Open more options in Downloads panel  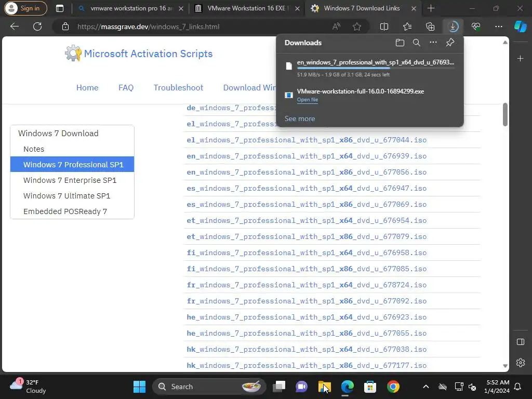433,43
